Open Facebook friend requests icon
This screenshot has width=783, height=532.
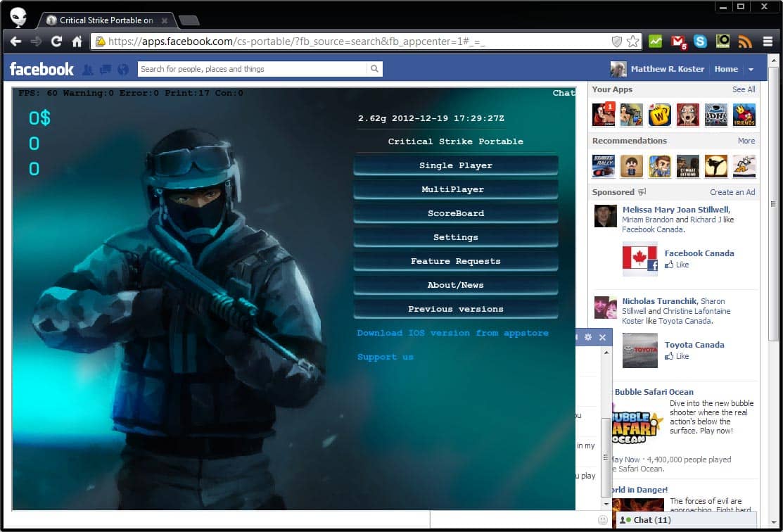pos(87,70)
